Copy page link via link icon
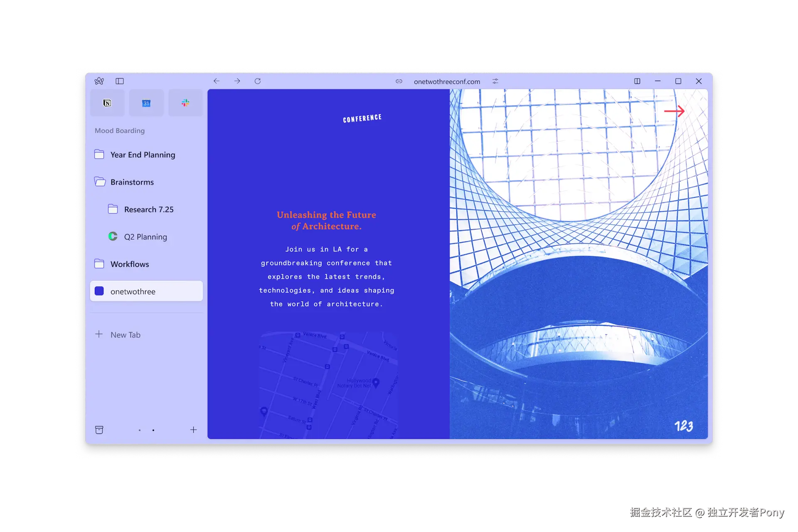 [x=399, y=81]
